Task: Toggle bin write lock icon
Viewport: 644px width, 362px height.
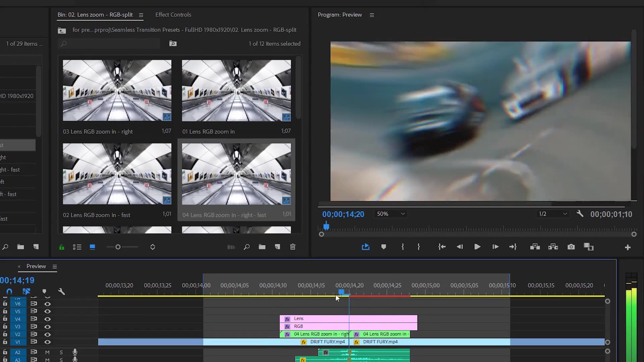Action: (62, 247)
